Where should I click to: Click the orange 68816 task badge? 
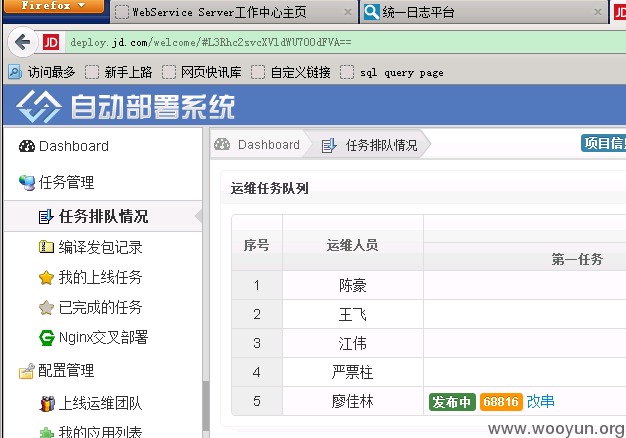[501, 402]
